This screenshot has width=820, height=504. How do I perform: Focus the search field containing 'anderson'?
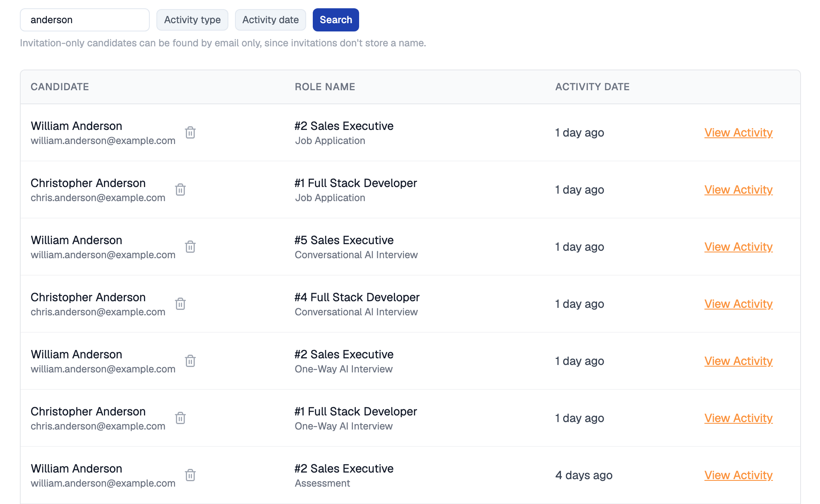point(85,20)
